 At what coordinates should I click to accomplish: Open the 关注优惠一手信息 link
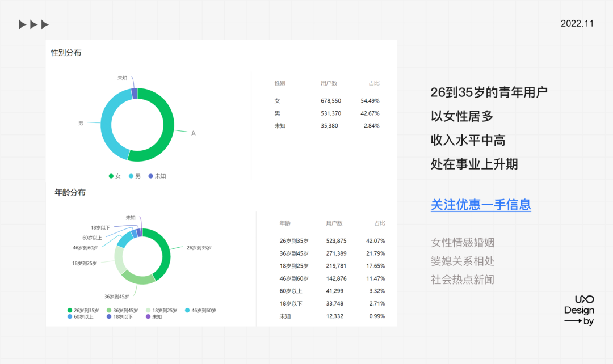tap(481, 205)
